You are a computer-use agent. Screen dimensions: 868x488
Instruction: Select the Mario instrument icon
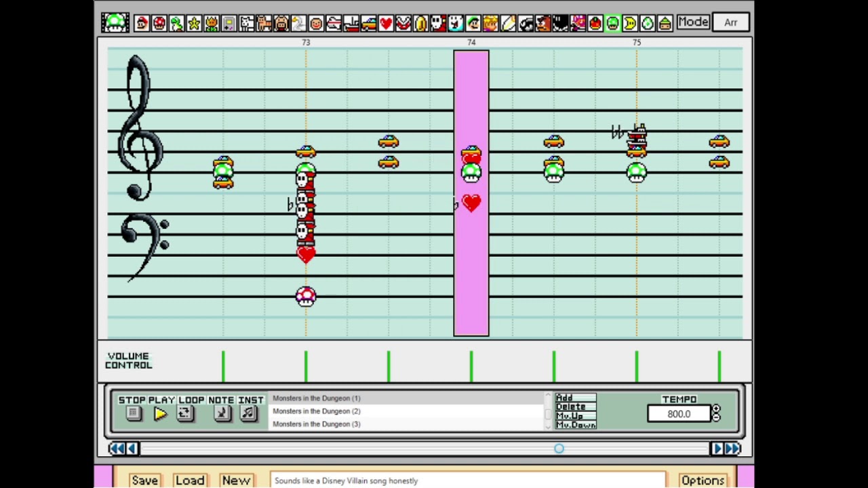click(141, 23)
